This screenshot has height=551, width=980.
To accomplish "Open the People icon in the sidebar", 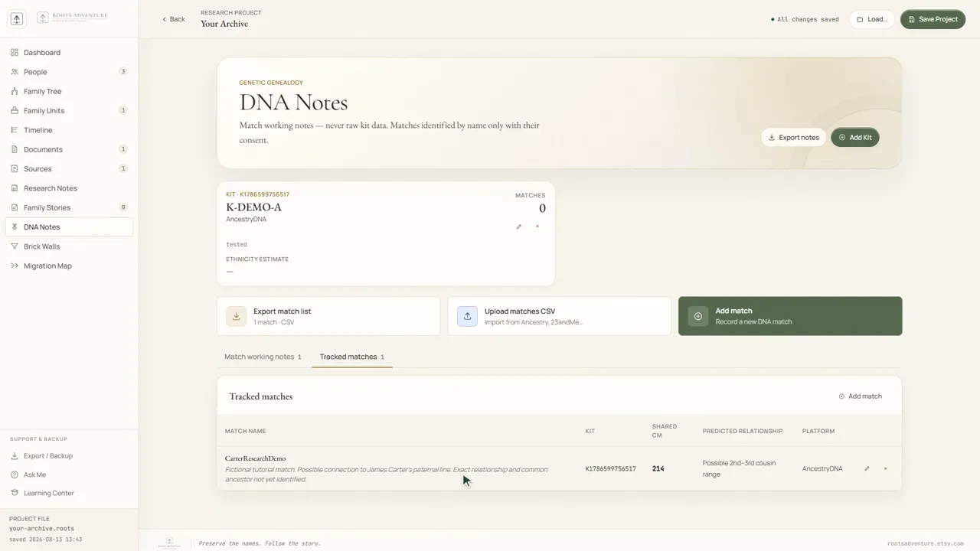I will coord(15,72).
